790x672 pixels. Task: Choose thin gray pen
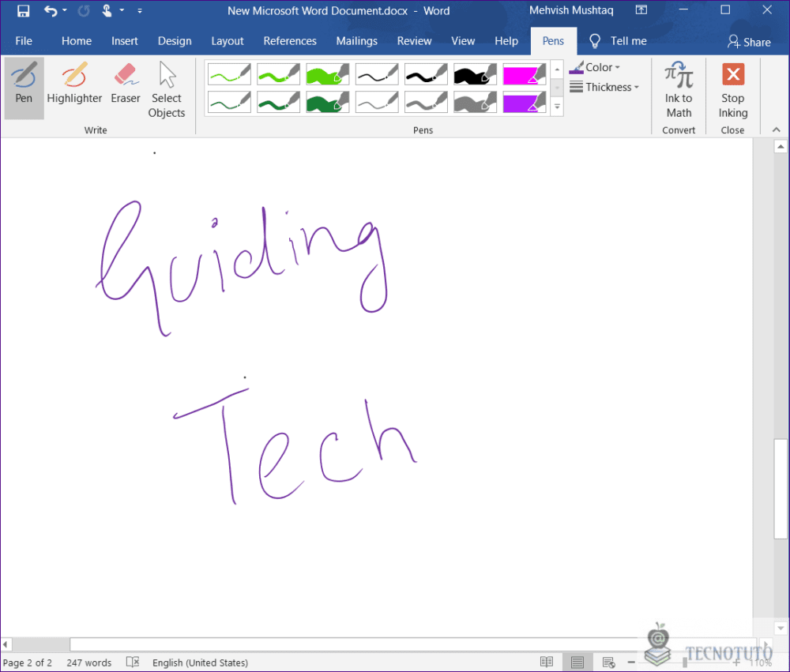point(377,103)
